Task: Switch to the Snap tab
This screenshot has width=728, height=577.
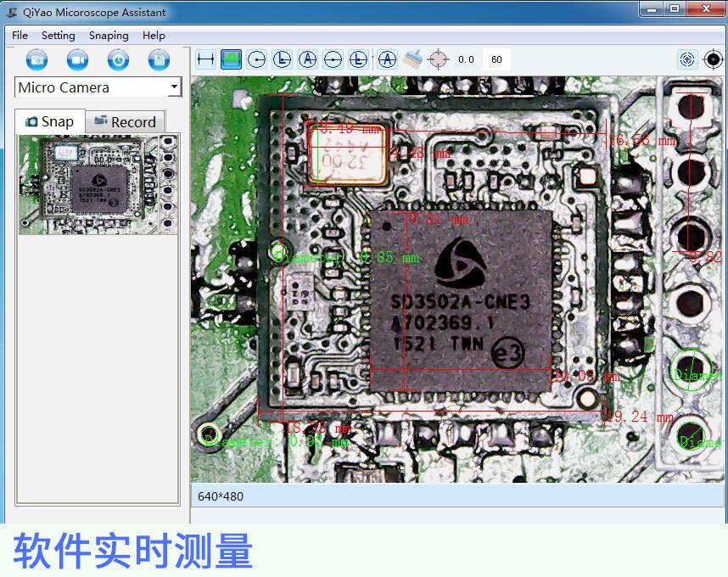Action: tap(50, 121)
